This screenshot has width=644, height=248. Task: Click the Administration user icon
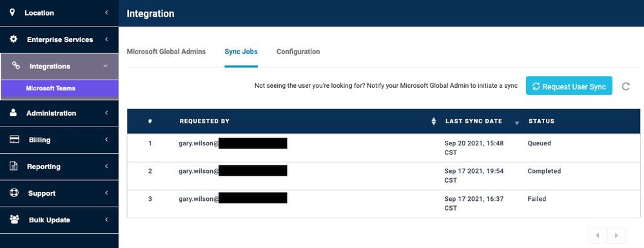13,112
